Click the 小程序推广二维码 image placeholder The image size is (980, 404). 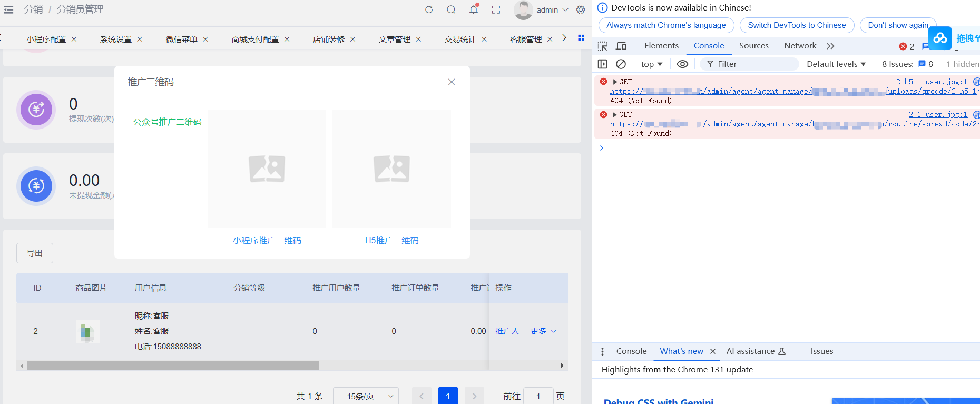[267, 169]
